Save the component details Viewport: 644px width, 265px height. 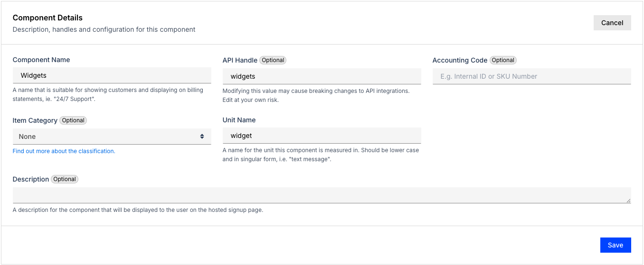click(x=615, y=245)
